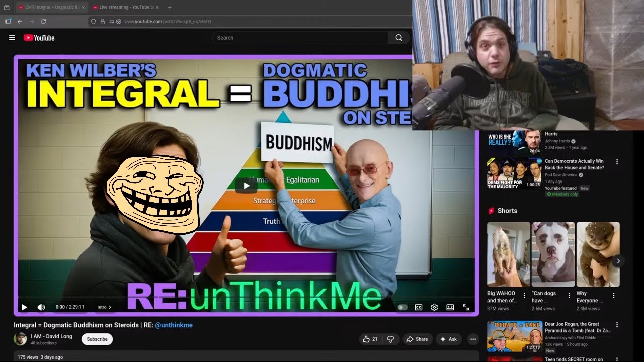The height and width of the screenshot is (362, 644).
Task: Click the browser forward arrow
Action: tap(32, 22)
